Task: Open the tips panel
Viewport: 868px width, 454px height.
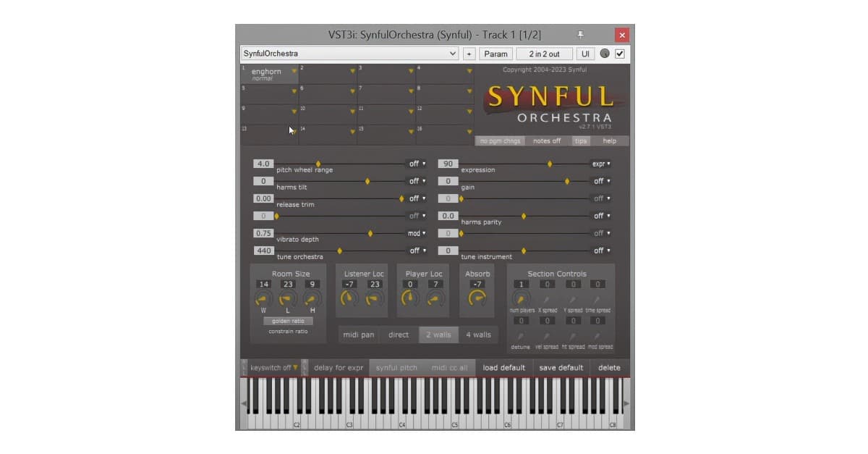Action: 580,141
